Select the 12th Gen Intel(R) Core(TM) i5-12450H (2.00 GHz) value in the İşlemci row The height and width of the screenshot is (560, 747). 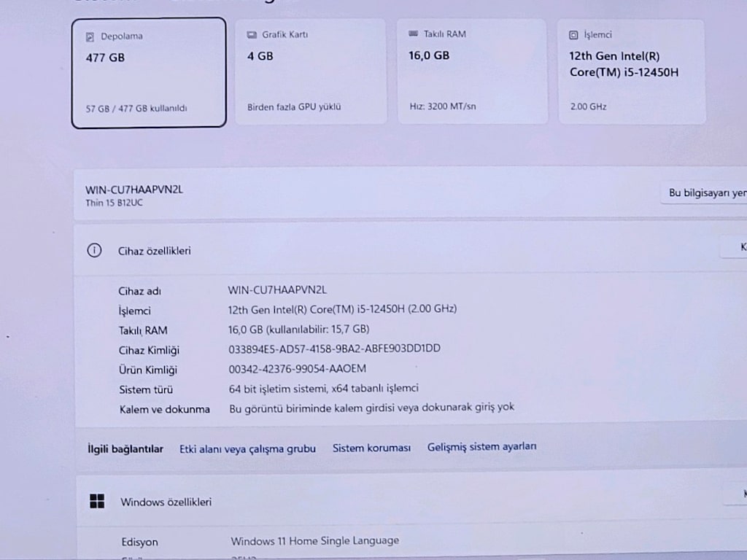[342, 309]
